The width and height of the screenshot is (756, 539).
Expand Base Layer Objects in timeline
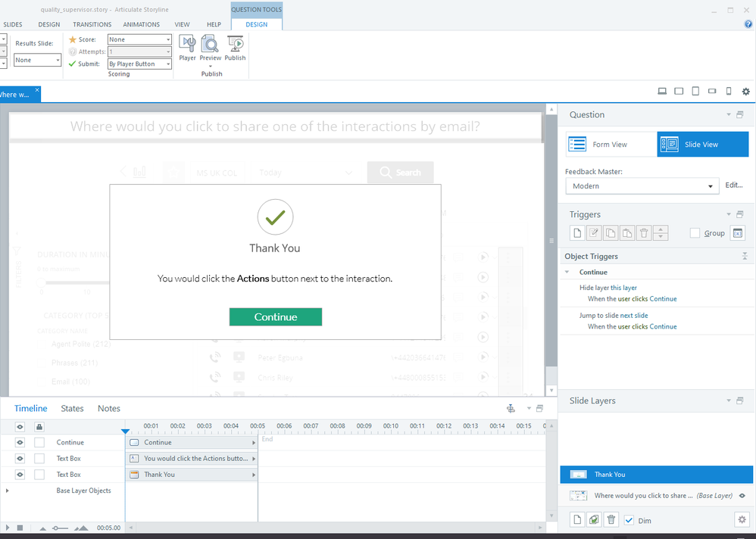(7, 491)
